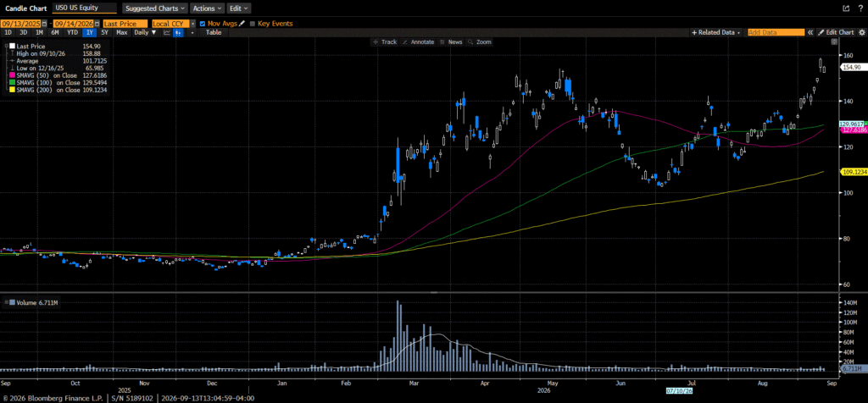Toggle Volume series square in lower panel
The image size is (868, 403).
click(11, 302)
